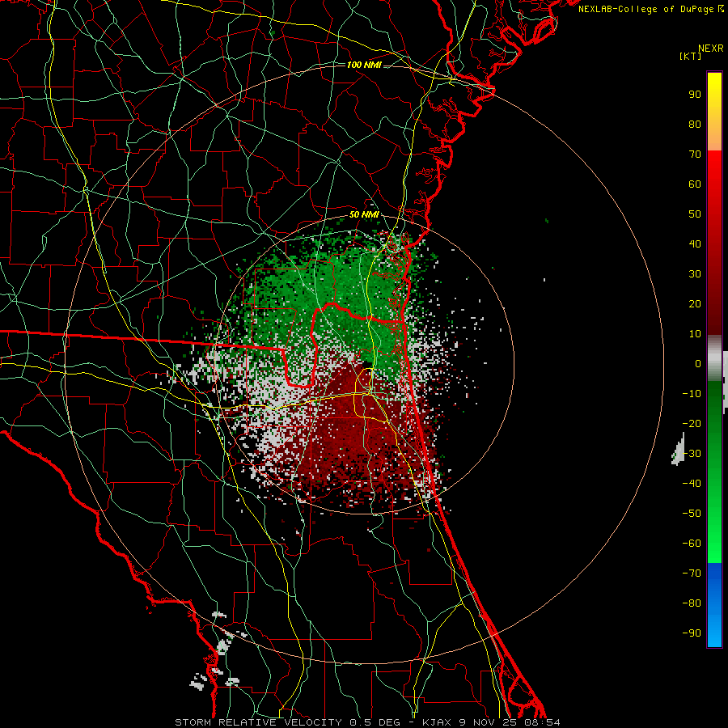Click the 50 NMI range ring label
The width and height of the screenshot is (728, 728).
[364, 214]
